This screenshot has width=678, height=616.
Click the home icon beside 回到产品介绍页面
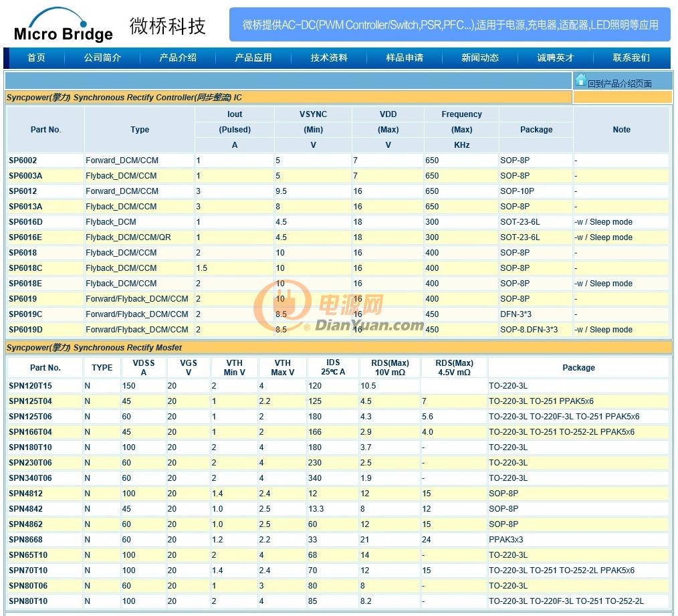tap(580, 80)
